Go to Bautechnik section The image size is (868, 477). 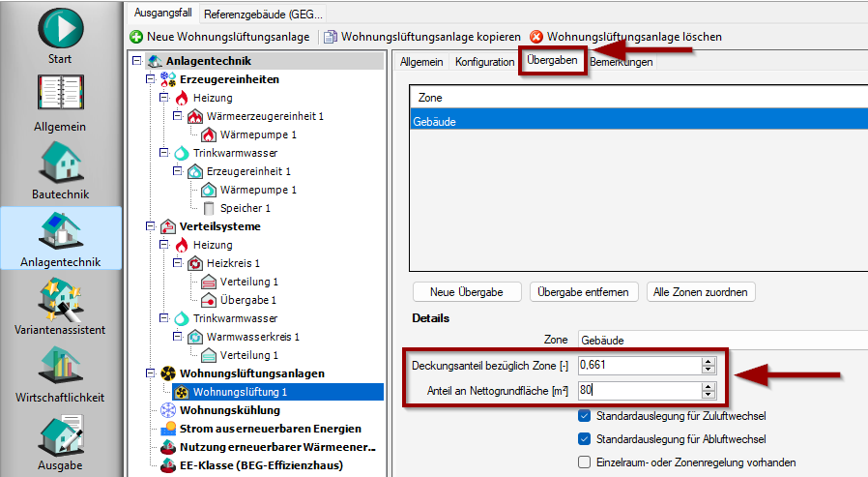[x=60, y=170]
